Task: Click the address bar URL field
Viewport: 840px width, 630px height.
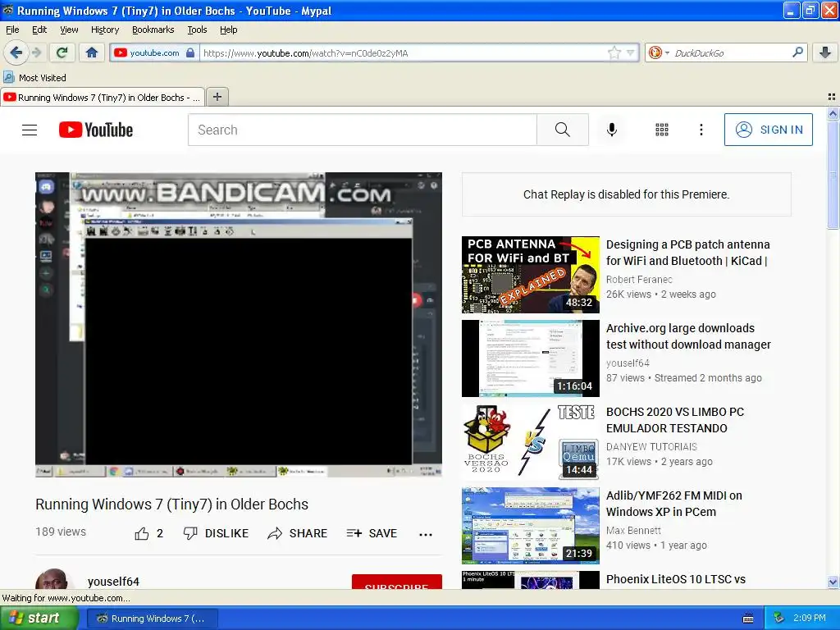Action: [x=403, y=52]
